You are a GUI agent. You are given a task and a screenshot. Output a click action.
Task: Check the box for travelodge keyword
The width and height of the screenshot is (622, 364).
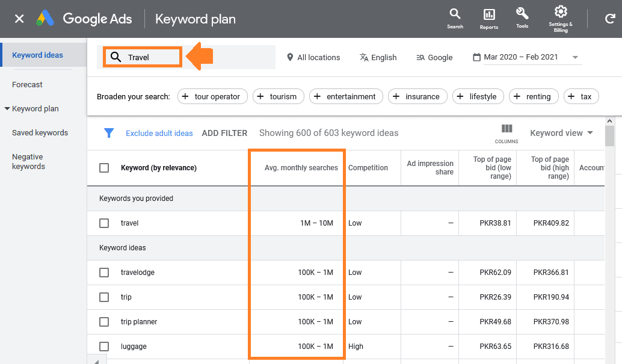104,273
